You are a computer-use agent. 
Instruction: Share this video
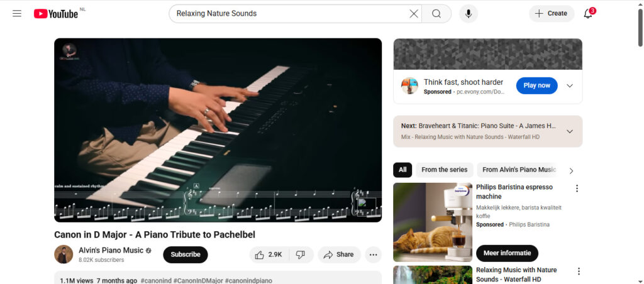click(339, 255)
